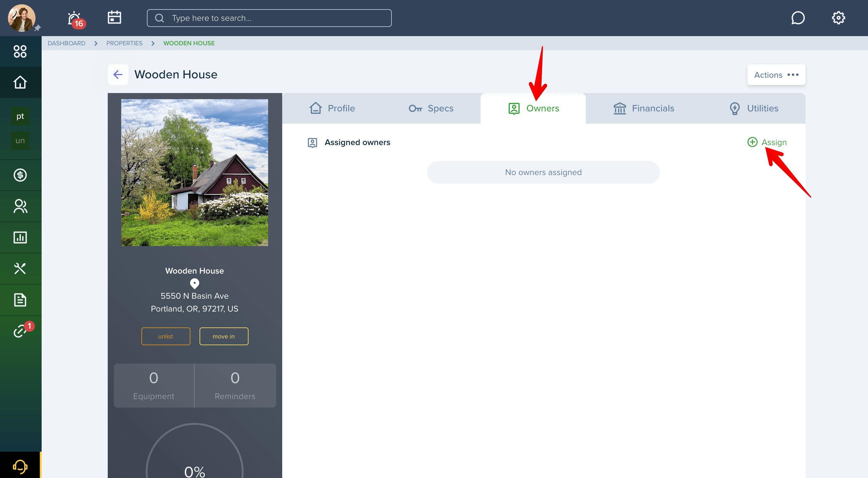Open the contacts people icon in sidebar
Image resolution: width=868 pixels, height=478 pixels.
(x=20, y=206)
